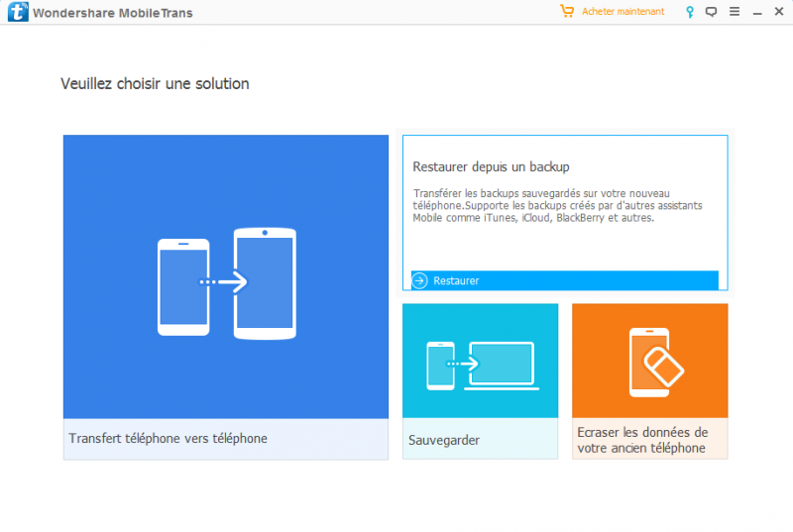Image resolution: width=793 pixels, height=532 pixels.
Task: Click Ecraser les données de votre ancien téléphone
Action: point(642,440)
